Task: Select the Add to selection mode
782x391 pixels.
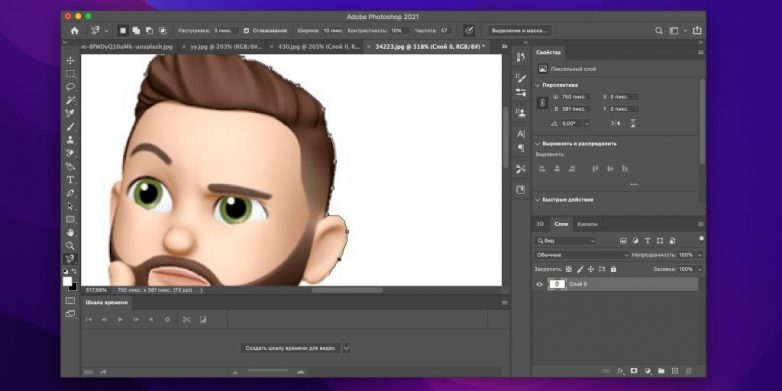Action: 136,31
